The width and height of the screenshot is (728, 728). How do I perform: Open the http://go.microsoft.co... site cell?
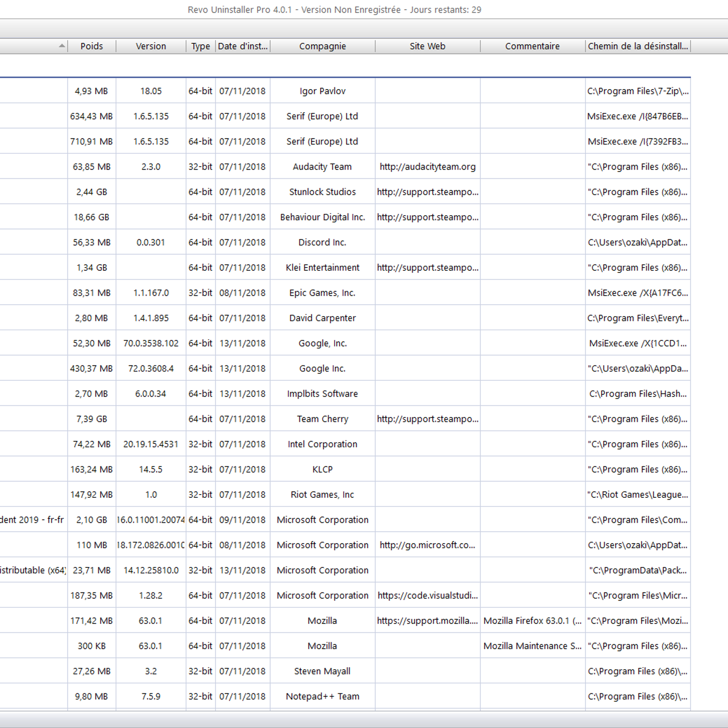pos(428,545)
